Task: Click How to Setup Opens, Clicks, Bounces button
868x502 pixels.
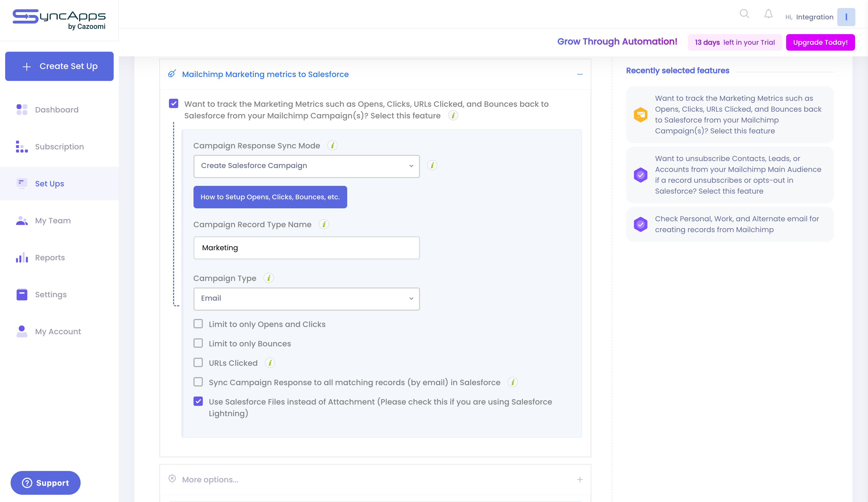Action: (x=270, y=197)
